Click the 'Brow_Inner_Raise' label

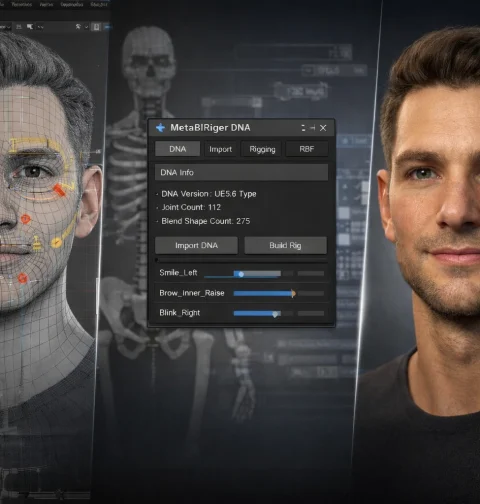point(192,293)
